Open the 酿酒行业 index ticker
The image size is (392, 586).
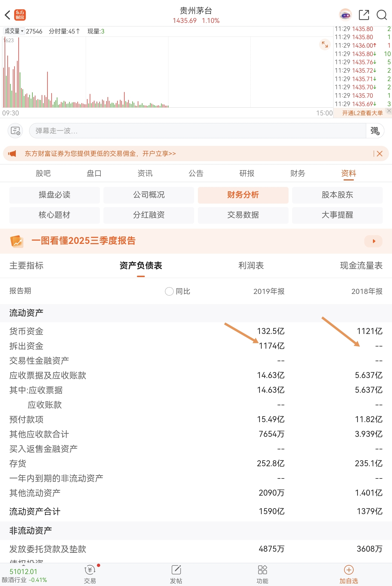tap(24, 575)
